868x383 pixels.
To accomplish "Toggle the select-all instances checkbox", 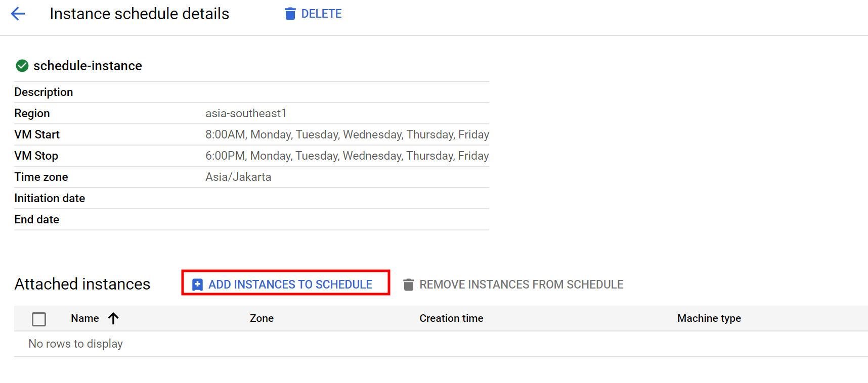I will 39,319.
